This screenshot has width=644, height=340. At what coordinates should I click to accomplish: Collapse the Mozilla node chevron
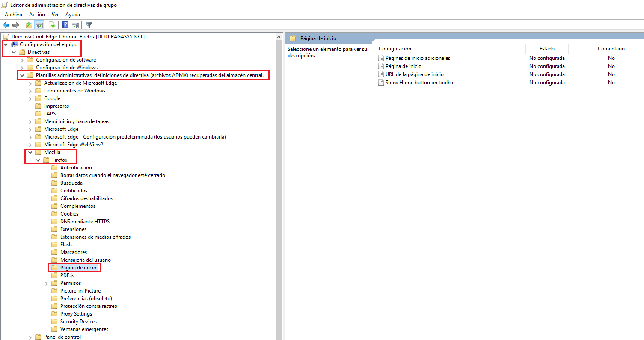[30, 152]
